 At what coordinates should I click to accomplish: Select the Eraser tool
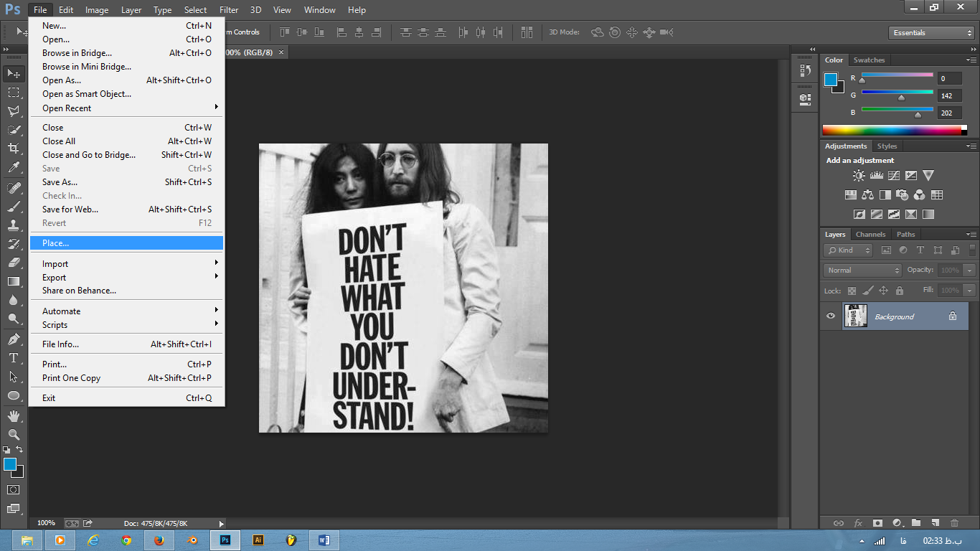click(x=14, y=263)
